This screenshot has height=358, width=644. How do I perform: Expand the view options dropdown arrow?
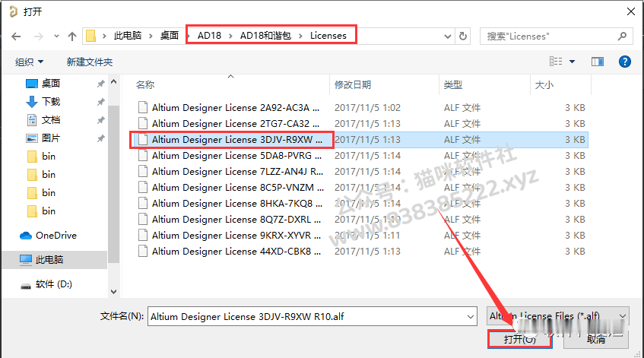572,62
